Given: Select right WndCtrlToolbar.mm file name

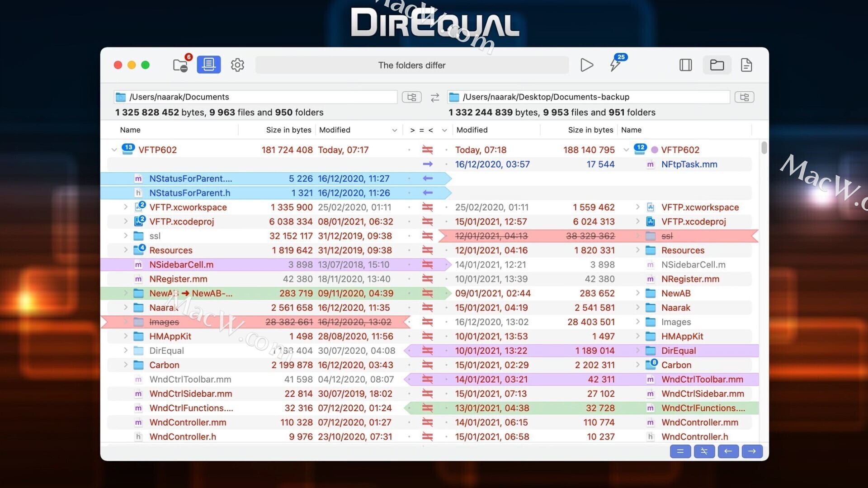Looking at the screenshot, I should click(x=702, y=379).
